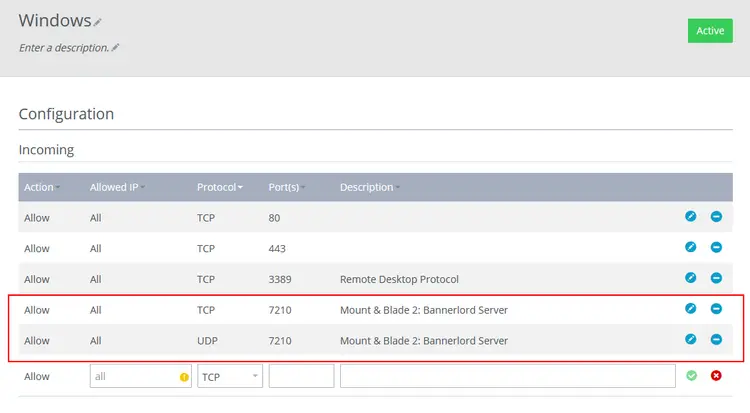Edit the Windows policy name pencil icon
Image resolution: width=750 pixels, height=413 pixels.
[98, 22]
